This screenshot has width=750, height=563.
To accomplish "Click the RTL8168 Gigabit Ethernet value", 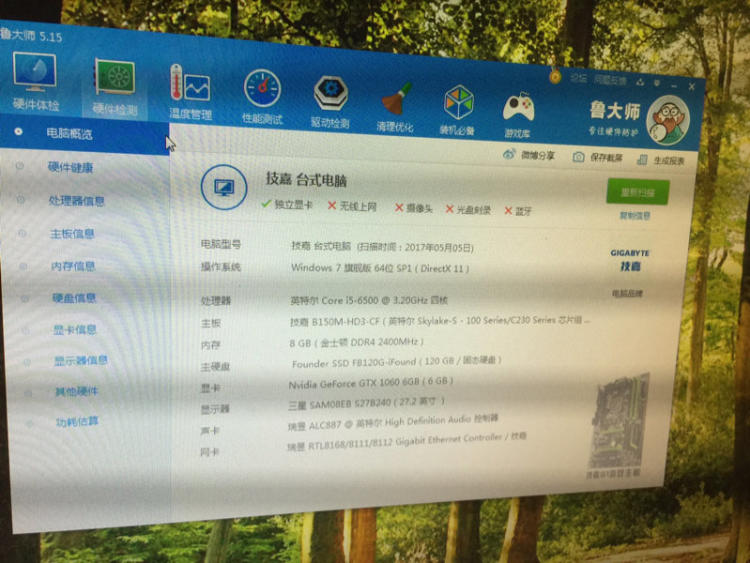I will pyautogui.click(x=407, y=442).
